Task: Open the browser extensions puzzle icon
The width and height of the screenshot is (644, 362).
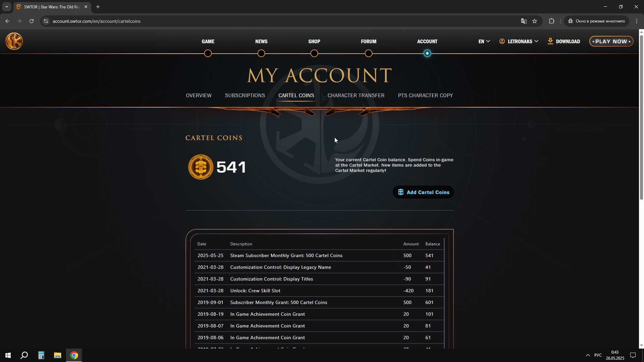Action: 551,21
